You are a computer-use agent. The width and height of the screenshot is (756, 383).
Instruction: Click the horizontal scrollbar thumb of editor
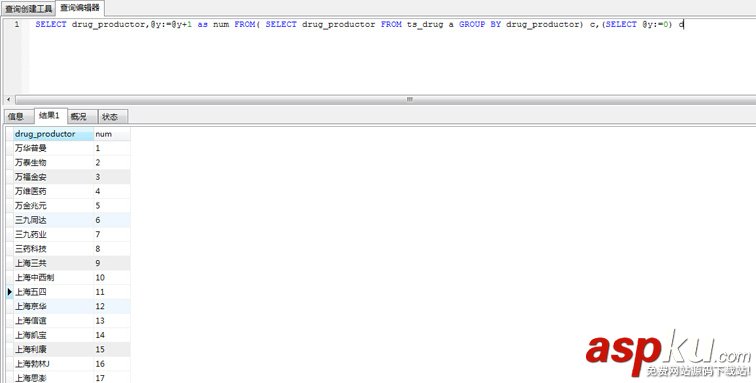[409, 100]
